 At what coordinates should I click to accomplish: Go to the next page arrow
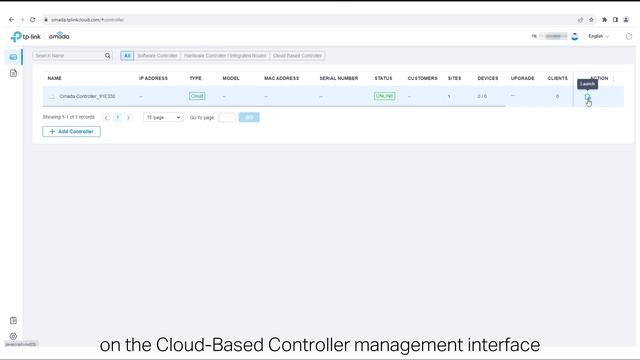click(x=129, y=118)
